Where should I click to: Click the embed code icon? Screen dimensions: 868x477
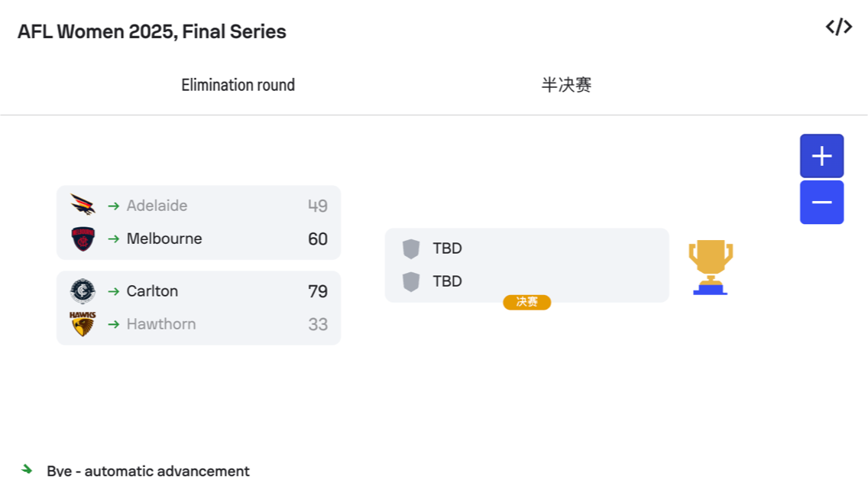838,28
